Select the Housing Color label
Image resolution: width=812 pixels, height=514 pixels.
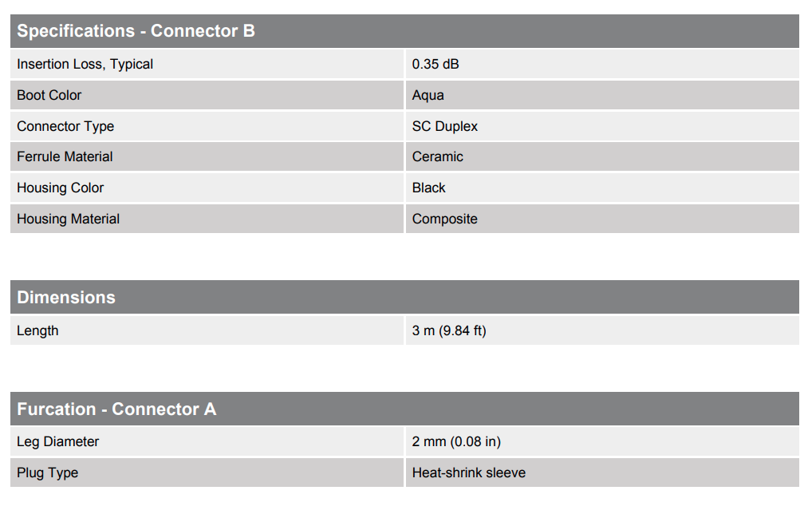click(60, 188)
